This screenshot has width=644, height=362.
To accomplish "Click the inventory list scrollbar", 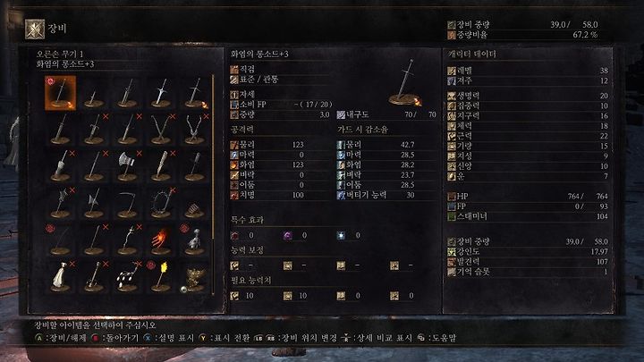I will coord(213,185).
